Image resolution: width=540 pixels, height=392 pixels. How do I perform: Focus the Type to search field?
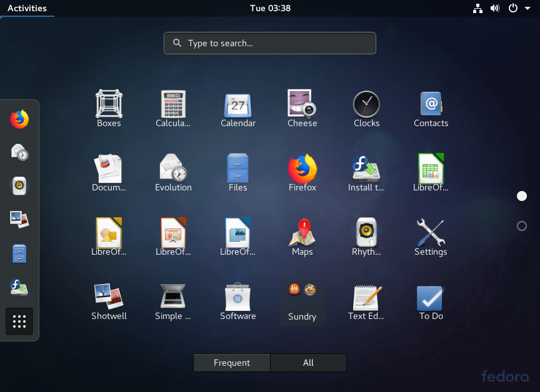point(270,43)
